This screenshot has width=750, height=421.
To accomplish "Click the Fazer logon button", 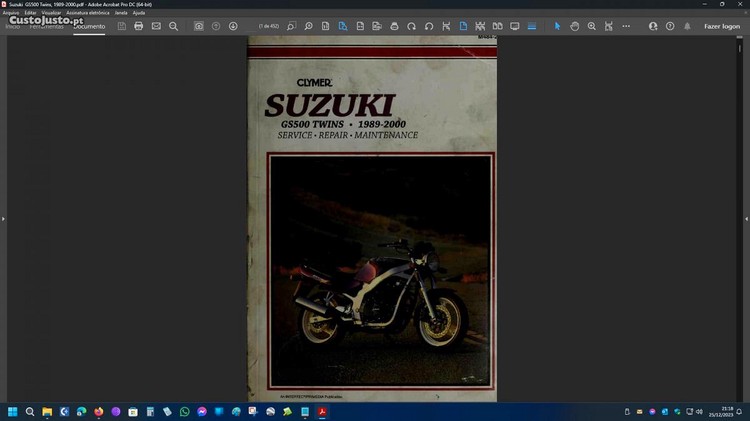I will pyautogui.click(x=722, y=26).
